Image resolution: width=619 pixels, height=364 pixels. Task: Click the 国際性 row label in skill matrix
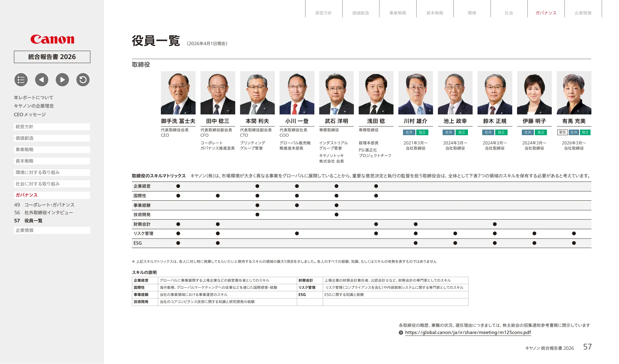point(140,196)
